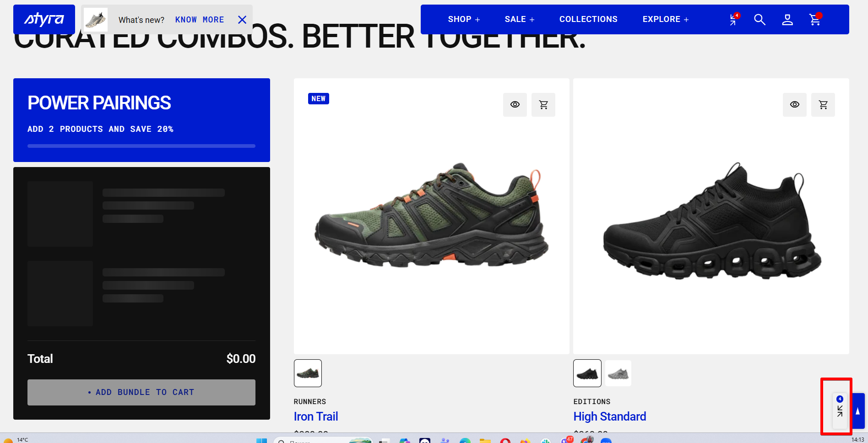Quick view the High Standard shoe
The height and width of the screenshot is (443, 868).
tap(795, 105)
